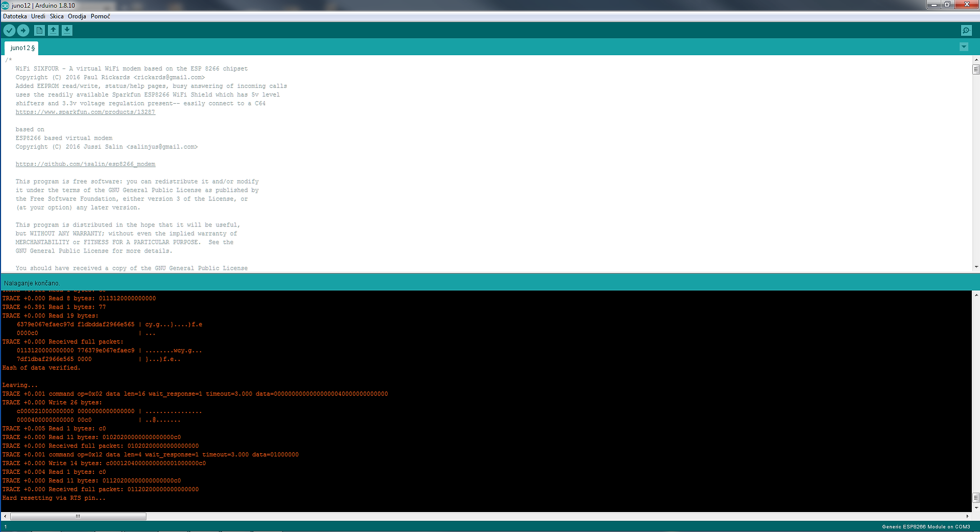Click the "TRACE +0.000 Write 26 bytes:" console line
Screen dimensions: 980x532
click(52, 402)
